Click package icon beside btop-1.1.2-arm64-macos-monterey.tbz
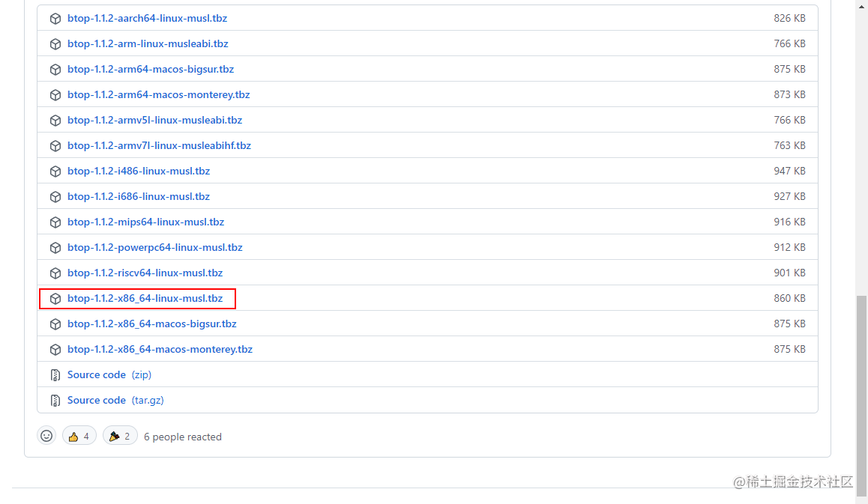The image size is (868, 504). point(55,94)
